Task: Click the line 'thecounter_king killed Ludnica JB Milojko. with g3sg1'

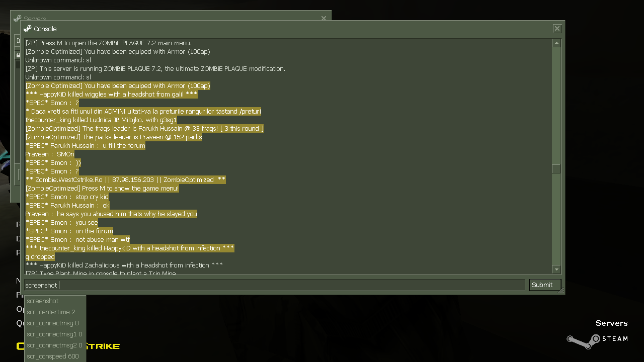Action: [101, 120]
